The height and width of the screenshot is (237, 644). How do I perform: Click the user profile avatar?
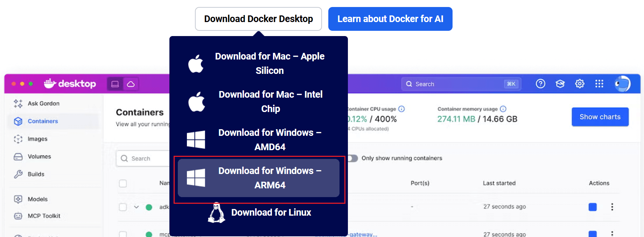pos(622,84)
